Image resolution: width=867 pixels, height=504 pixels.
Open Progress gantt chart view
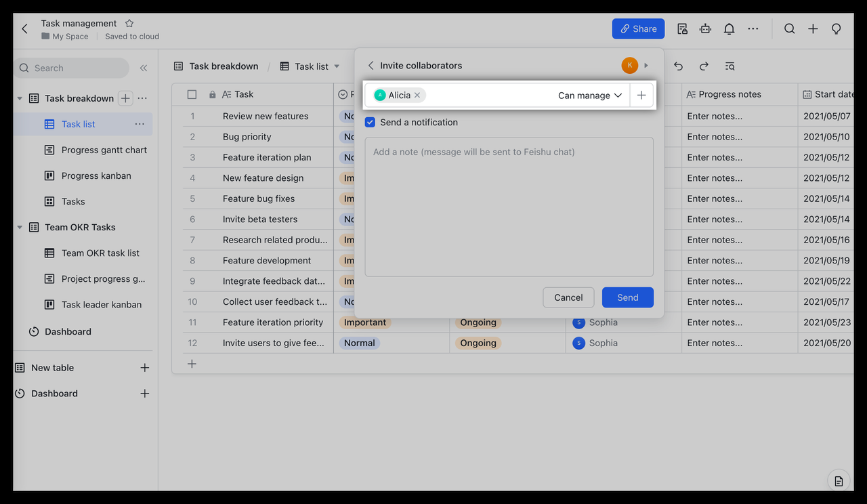[x=104, y=150]
